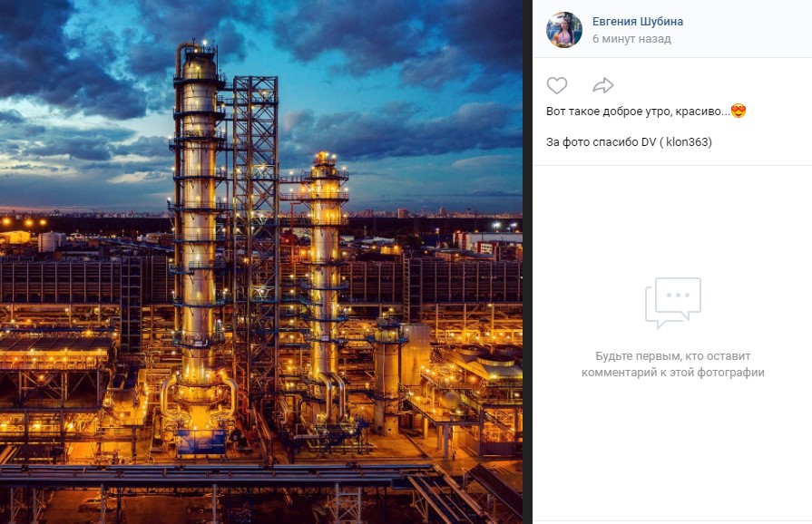The height and width of the screenshot is (524, 812).
Task: Open Евгения Шубина's profile avatar
Action: coord(563,30)
